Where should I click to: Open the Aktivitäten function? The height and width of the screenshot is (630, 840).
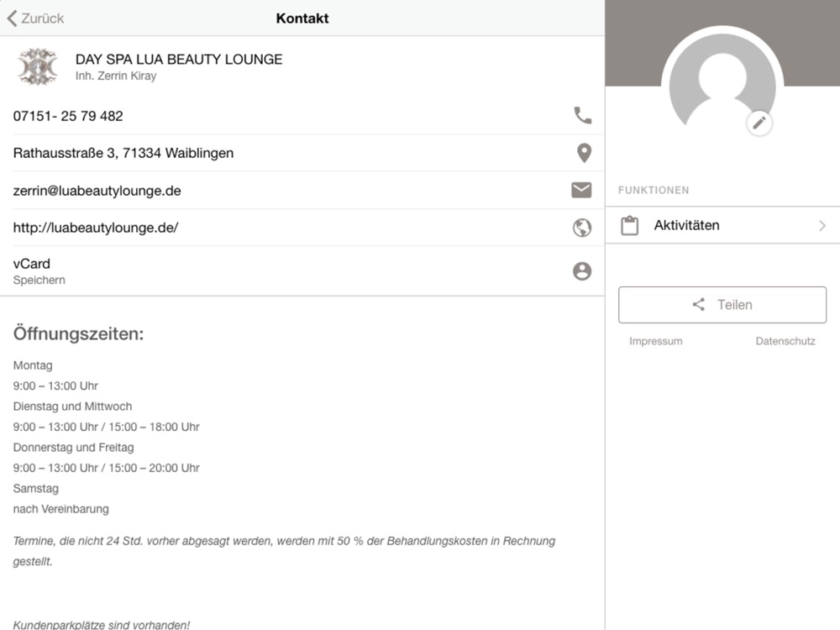point(722,225)
